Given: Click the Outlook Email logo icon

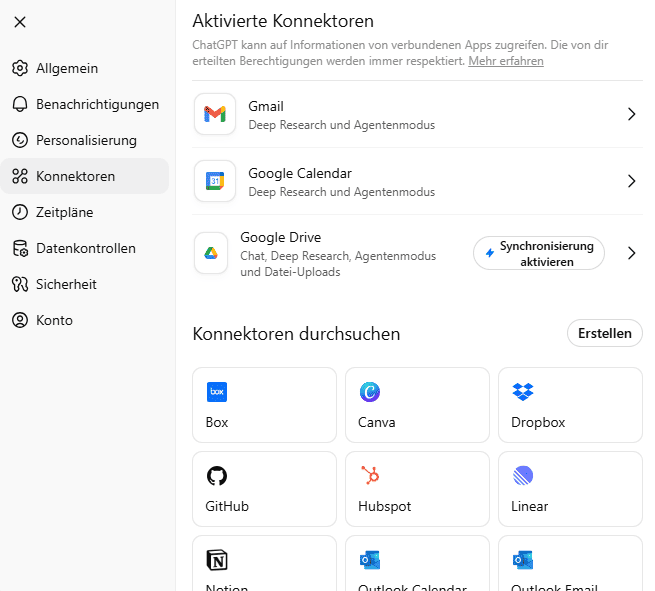Looking at the screenshot, I should 523,560.
